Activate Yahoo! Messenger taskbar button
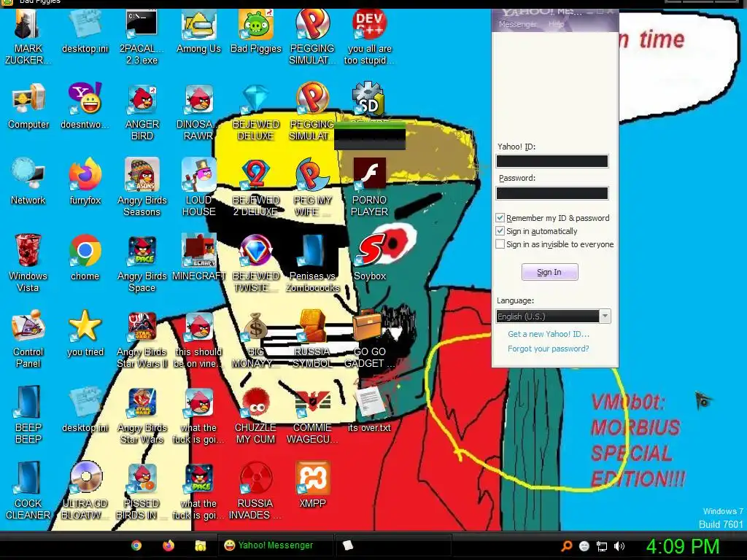747x560 pixels. [x=275, y=545]
